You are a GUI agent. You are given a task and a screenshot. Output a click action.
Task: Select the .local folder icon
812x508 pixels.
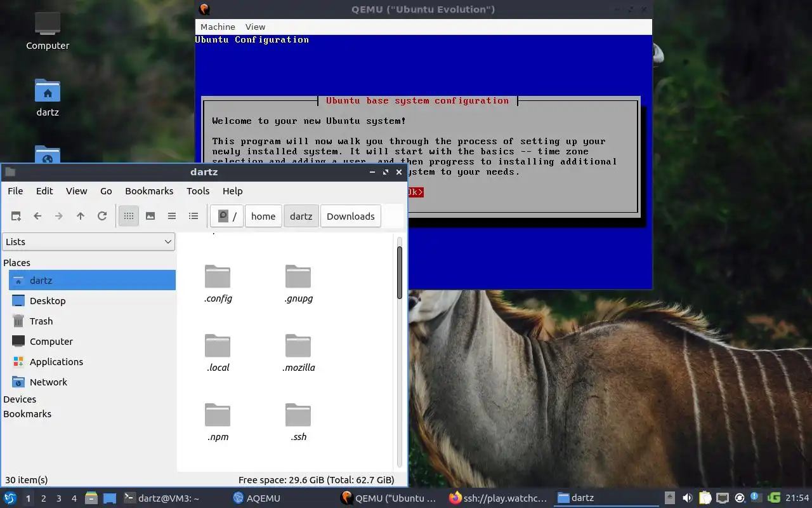218,346
